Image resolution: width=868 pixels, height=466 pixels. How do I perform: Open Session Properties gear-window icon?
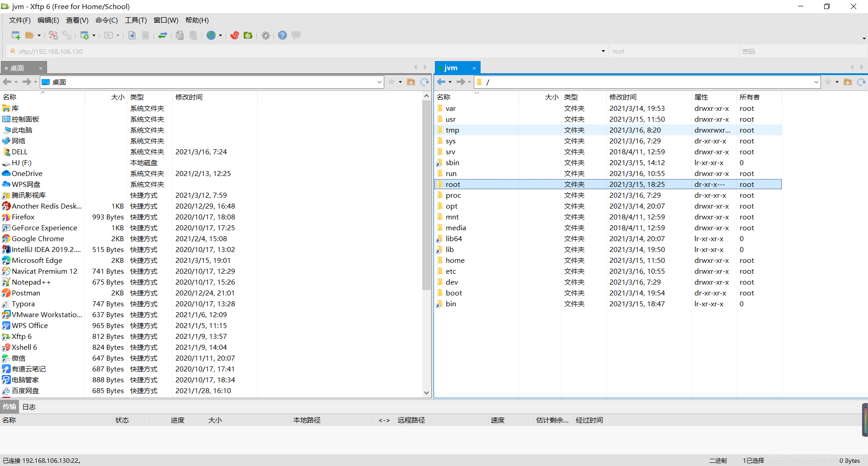point(85,35)
